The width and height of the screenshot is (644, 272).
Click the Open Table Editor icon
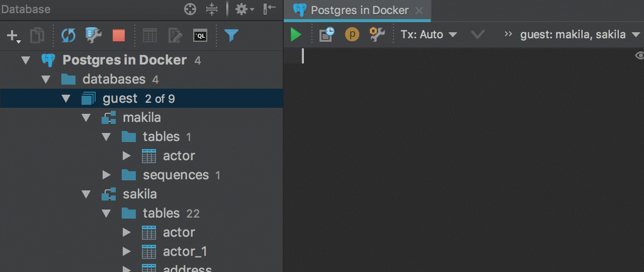(150, 35)
